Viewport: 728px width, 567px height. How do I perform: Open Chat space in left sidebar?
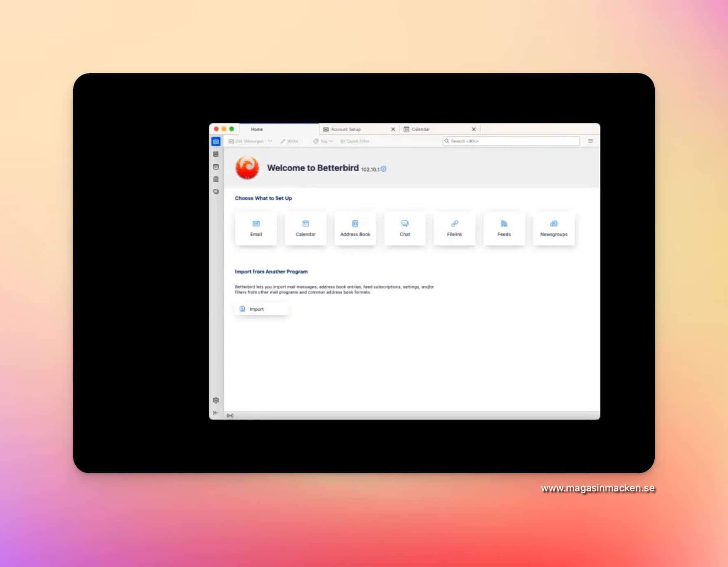coord(216,192)
